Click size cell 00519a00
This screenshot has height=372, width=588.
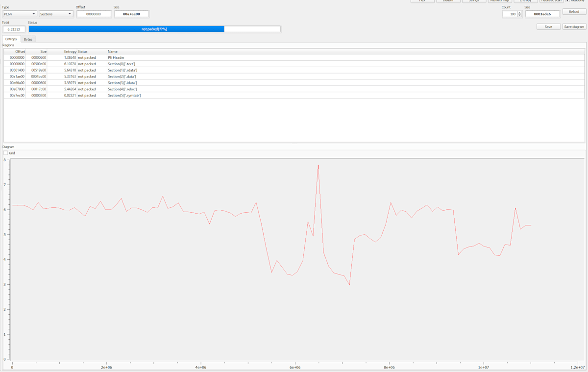click(x=39, y=70)
